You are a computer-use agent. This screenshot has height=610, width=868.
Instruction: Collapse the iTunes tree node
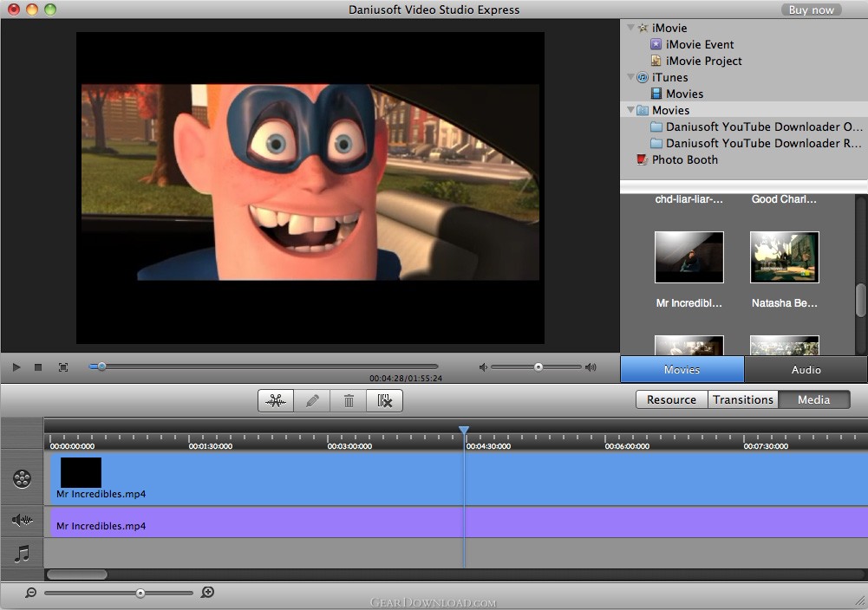[x=630, y=77]
